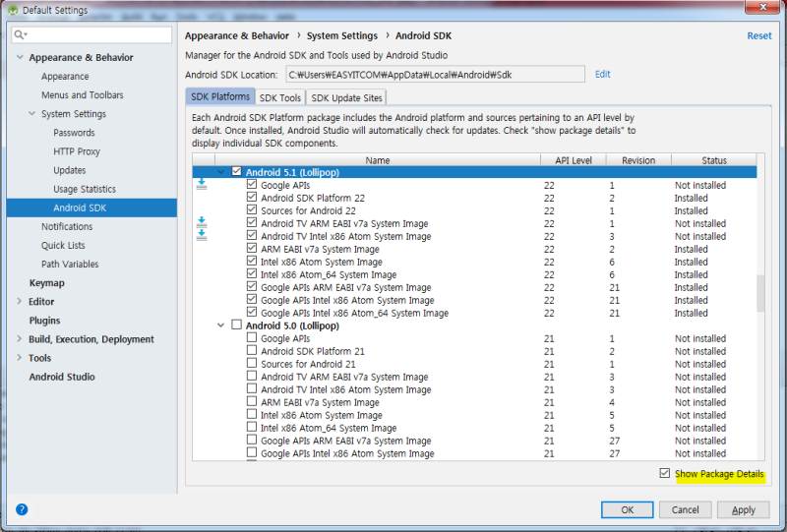Expand the Tools tree node
Screen dimensions: 787x532
coord(20,357)
